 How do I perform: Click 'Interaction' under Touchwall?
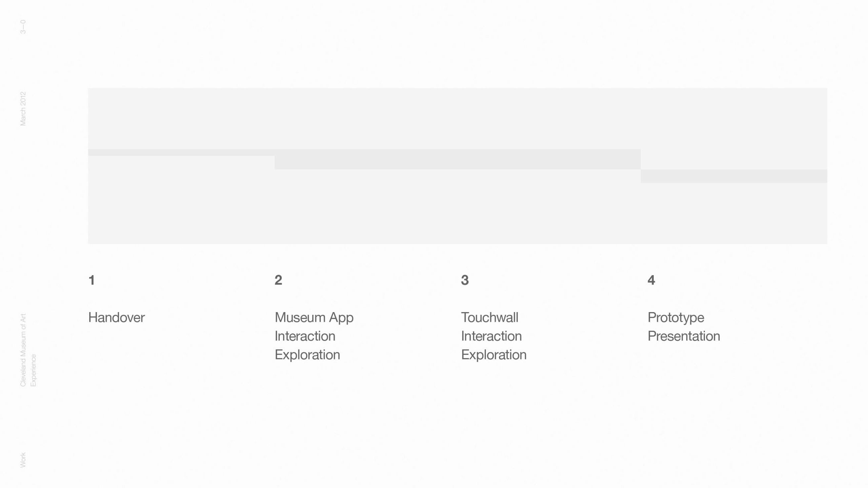[491, 336]
